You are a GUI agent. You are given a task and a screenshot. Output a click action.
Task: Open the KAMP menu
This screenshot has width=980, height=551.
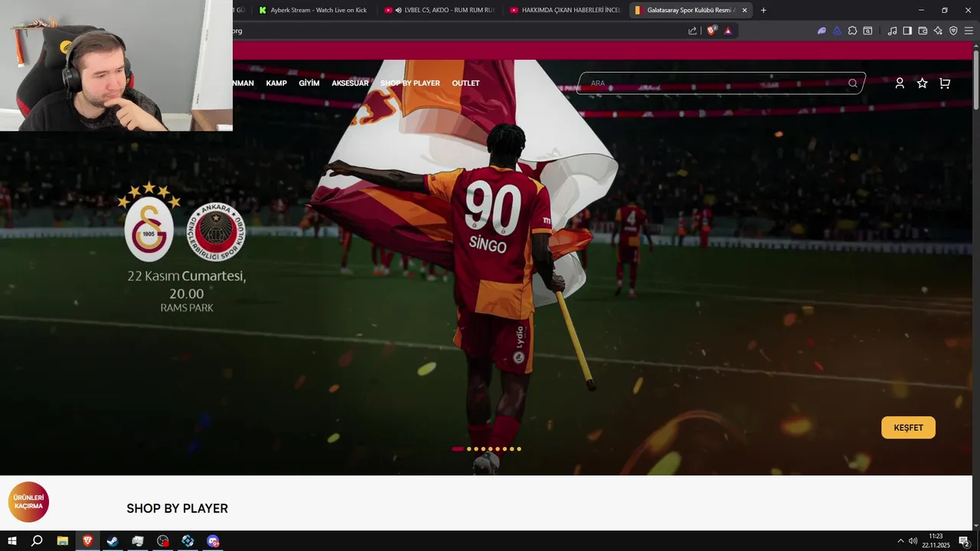276,83
